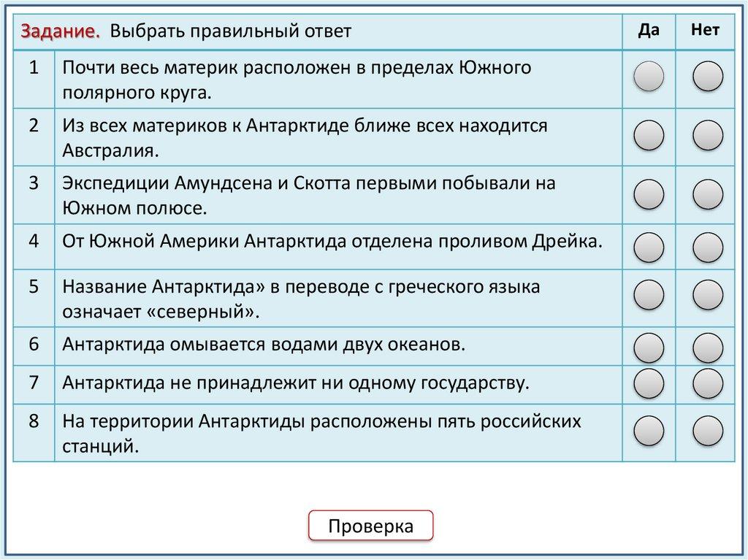This screenshot has width=748, height=560.
Task: Mark Да for the Australia statement
Action: point(649,135)
